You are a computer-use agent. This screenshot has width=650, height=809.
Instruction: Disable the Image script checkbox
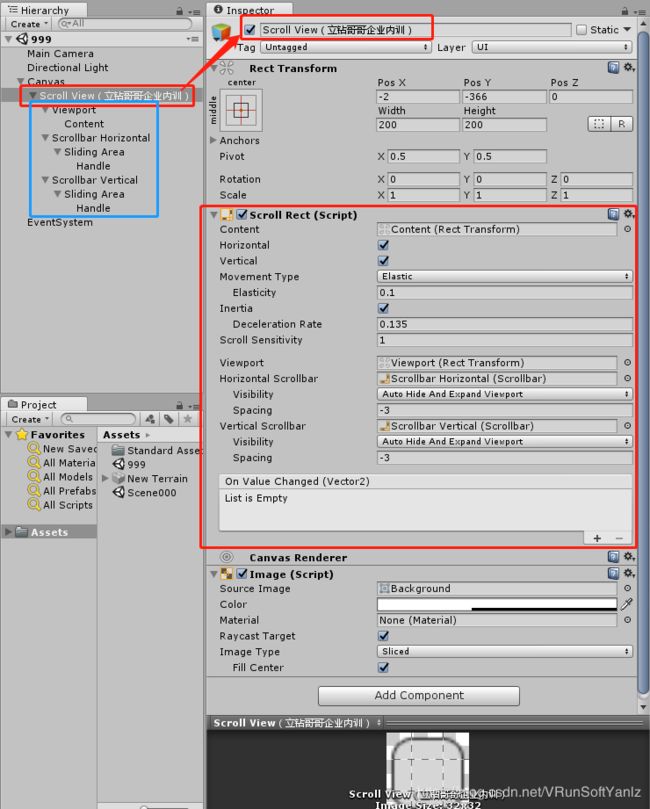[241, 573]
